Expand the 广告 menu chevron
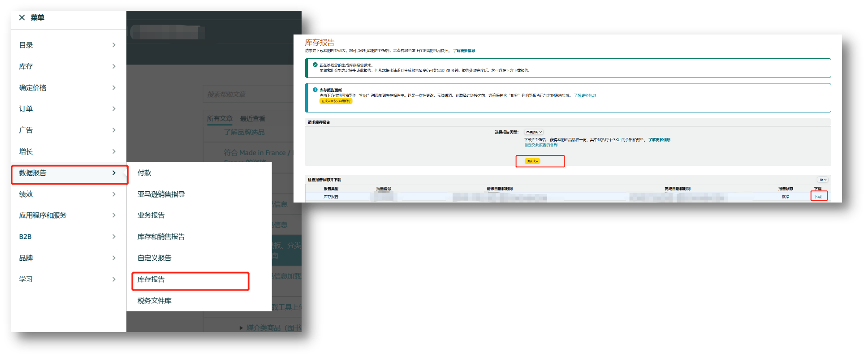 (x=114, y=130)
